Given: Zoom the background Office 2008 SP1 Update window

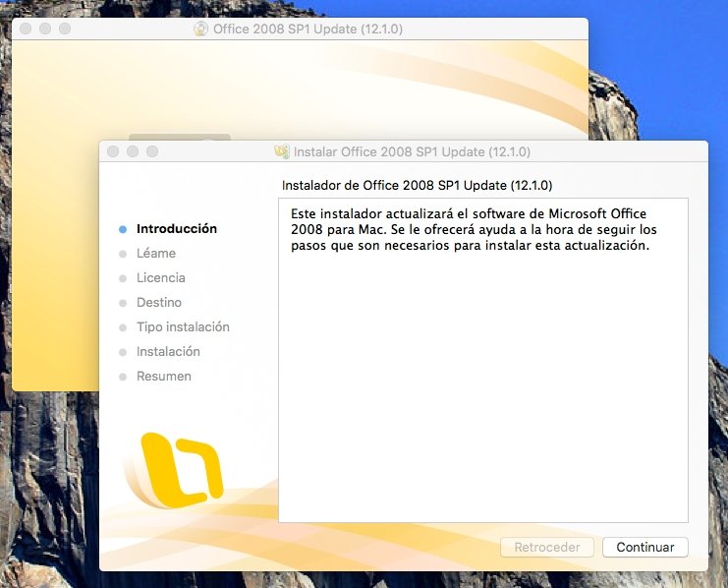Looking at the screenshot, I should click(65, 29).
